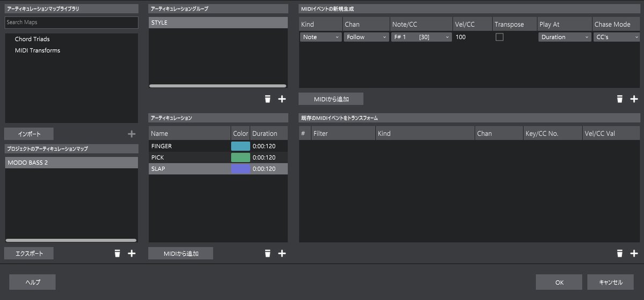The width and height of the screenshot is (644, 300).
Task: Click the Play At column header
Action: click(x=565, y=24)
